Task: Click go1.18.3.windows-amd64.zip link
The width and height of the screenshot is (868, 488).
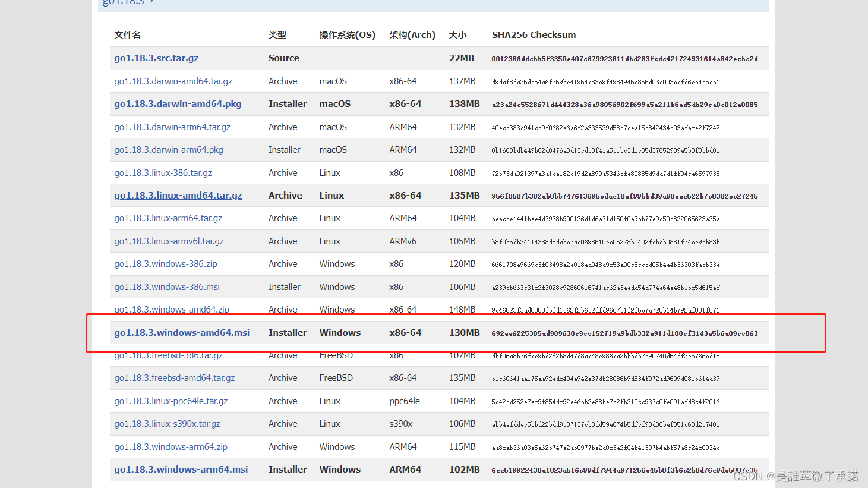Action: coord(172,310)
